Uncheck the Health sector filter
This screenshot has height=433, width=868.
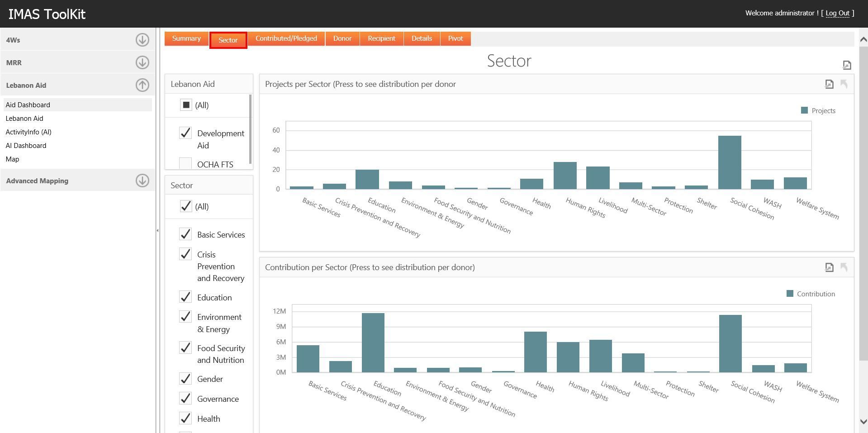tap(185, 418)
